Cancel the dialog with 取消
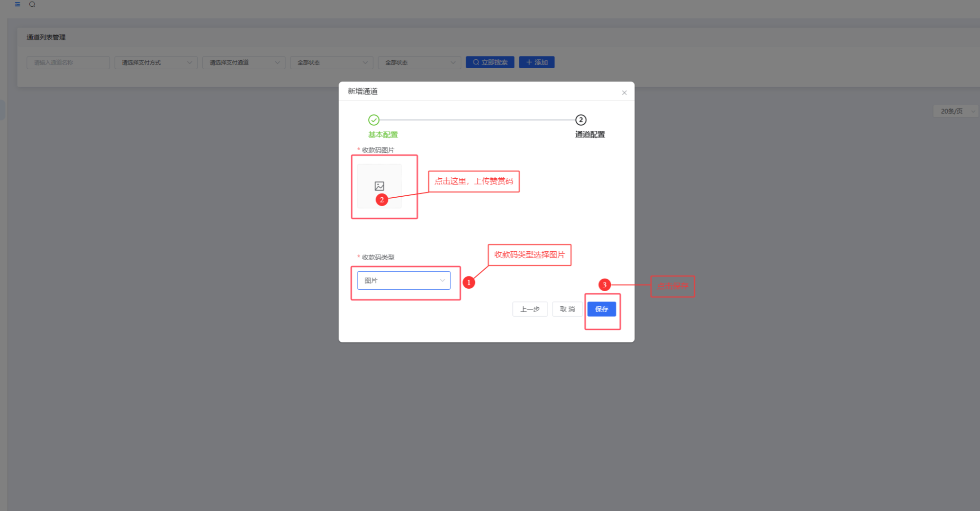Viewport: 980px width, 511px height. tap(567, 309)
